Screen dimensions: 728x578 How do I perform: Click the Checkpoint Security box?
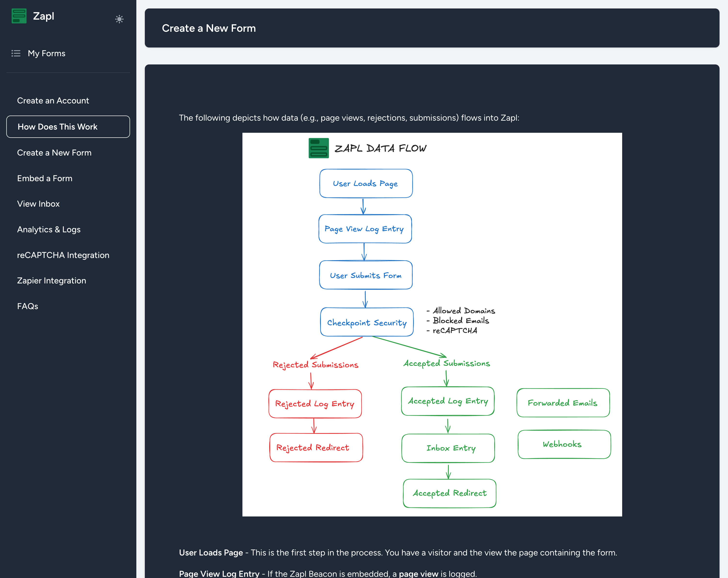pyautogui.click(x=367, y=322)
